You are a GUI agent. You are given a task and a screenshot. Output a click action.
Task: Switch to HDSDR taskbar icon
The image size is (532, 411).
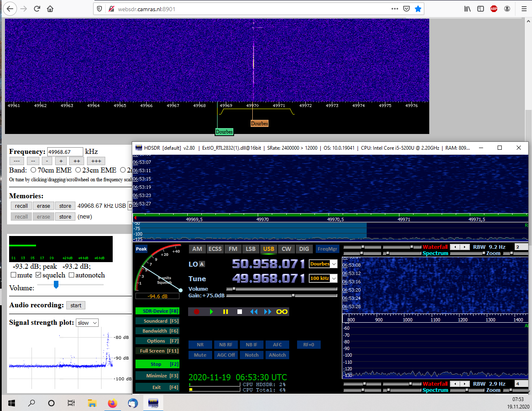[153, 403]
